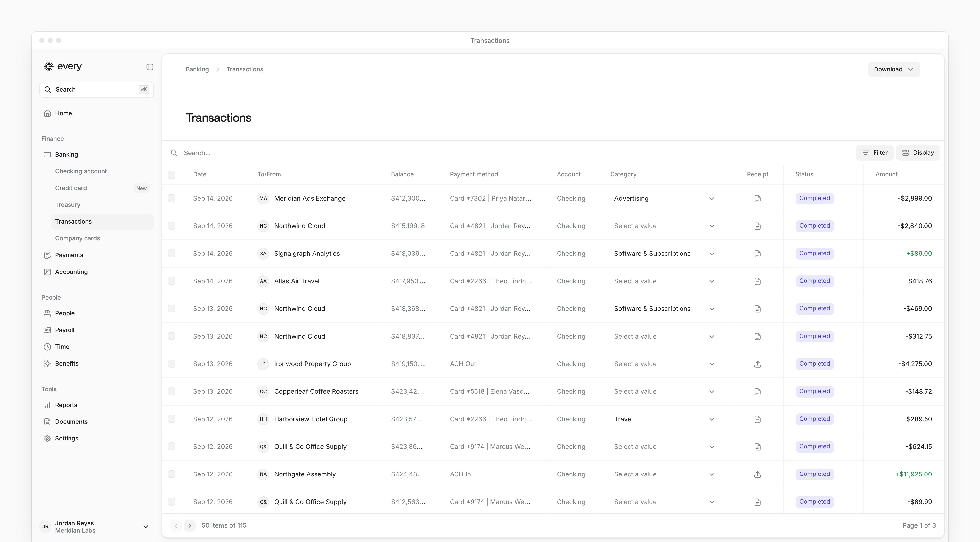Click the every logo
This screenshot has width=980, height=542.
(63, 66)
